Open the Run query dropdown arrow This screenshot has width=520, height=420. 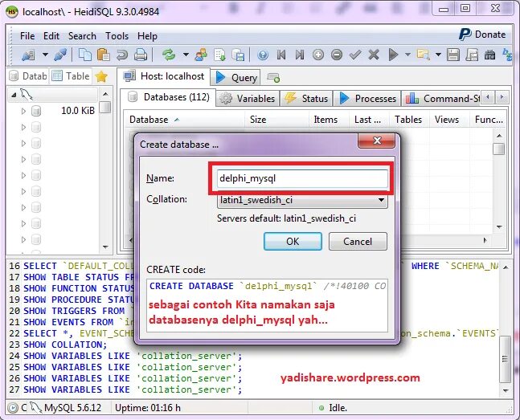click(408, 55)
